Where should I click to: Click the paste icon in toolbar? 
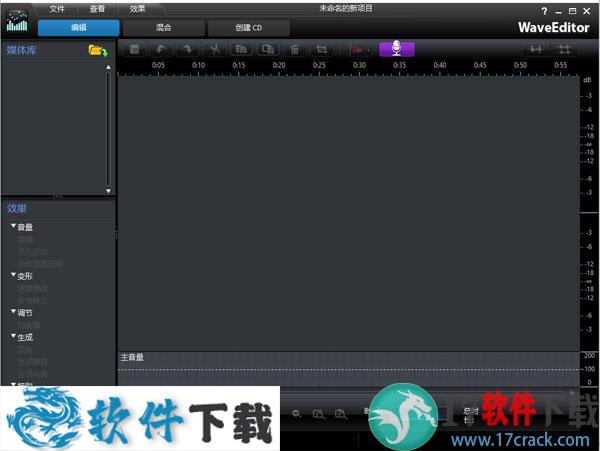click(x=267, y=49)
